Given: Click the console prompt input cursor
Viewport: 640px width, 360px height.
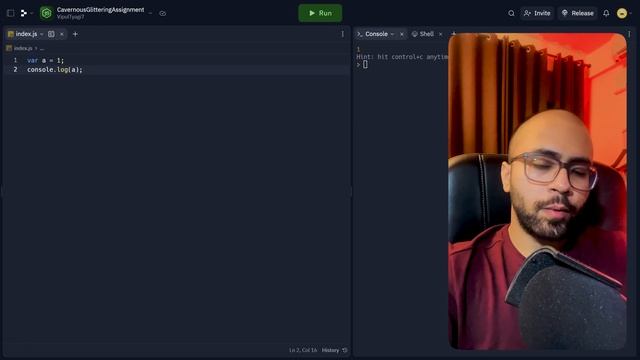Looking at the screenshot, I should pyautogui.click(x=365, y=64).
